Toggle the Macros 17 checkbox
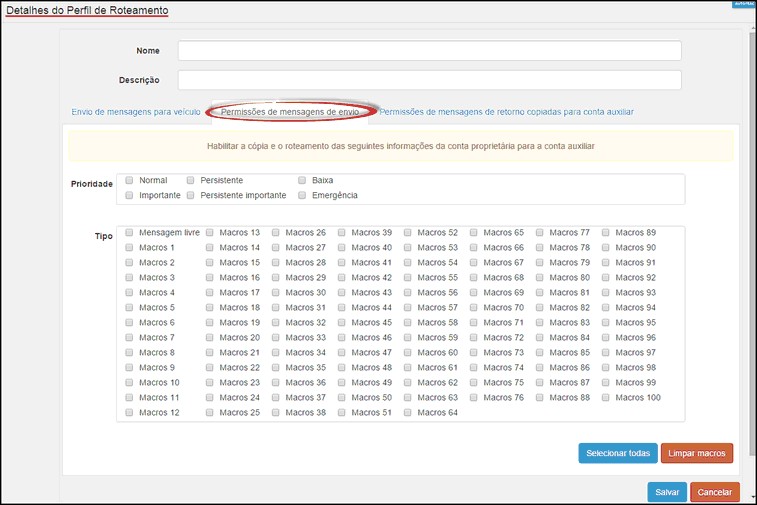Image resolution: width=757 pixels, height=505 pixels. 209,292
